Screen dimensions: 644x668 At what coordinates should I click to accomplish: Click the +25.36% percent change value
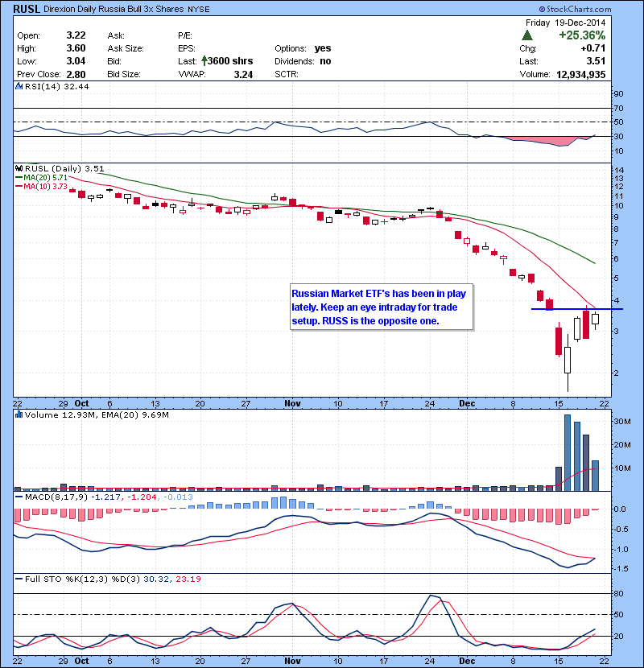click(x=582, y=35)
